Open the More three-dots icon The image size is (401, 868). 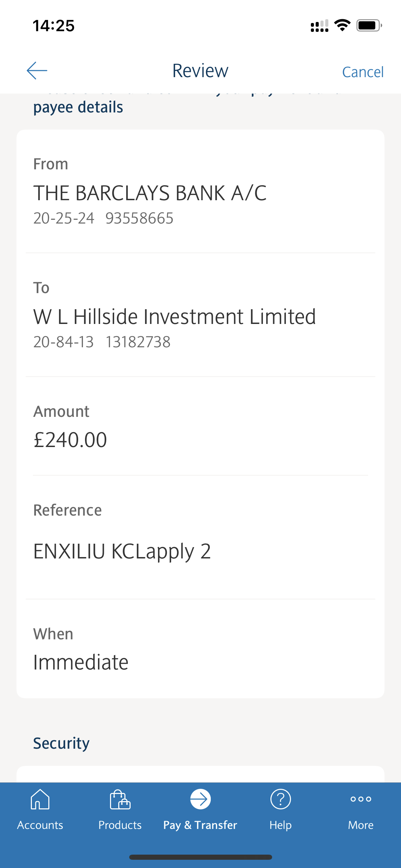pos(361,799)
